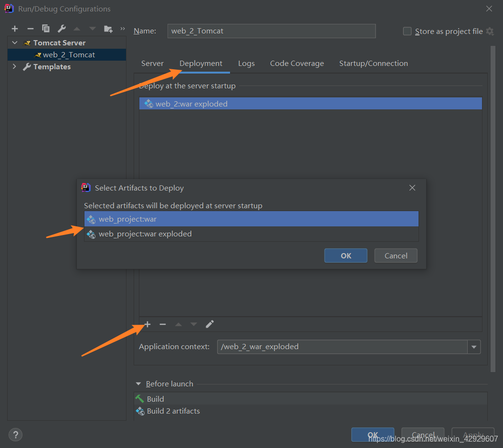Toggle Store as project file checkbox
This screenshot has height=448, width=503.
tap(407, 31)
